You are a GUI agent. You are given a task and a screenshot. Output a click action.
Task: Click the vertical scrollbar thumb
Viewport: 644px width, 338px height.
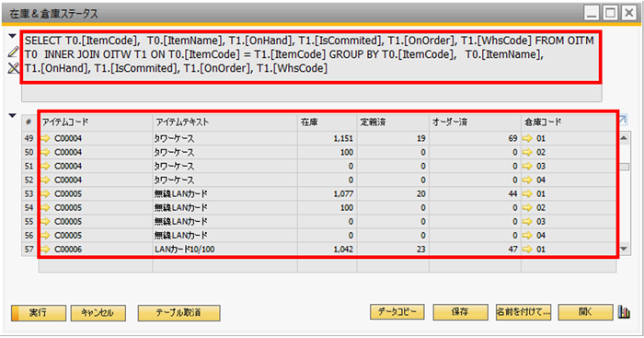tap(625, 167)
